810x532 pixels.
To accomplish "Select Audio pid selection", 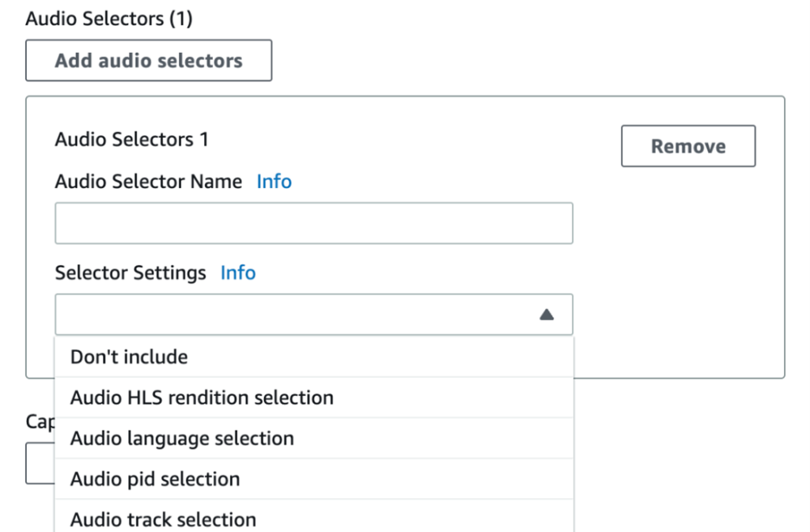I will (x=155, y=478).
